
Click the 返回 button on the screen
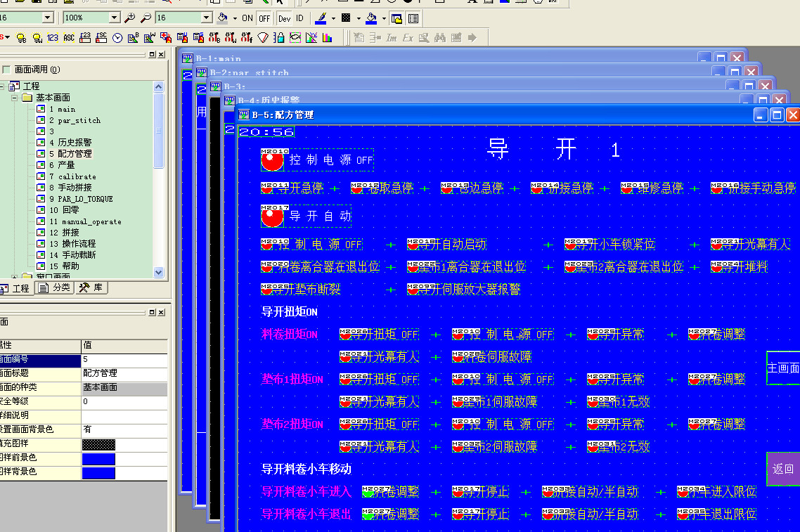782,469
